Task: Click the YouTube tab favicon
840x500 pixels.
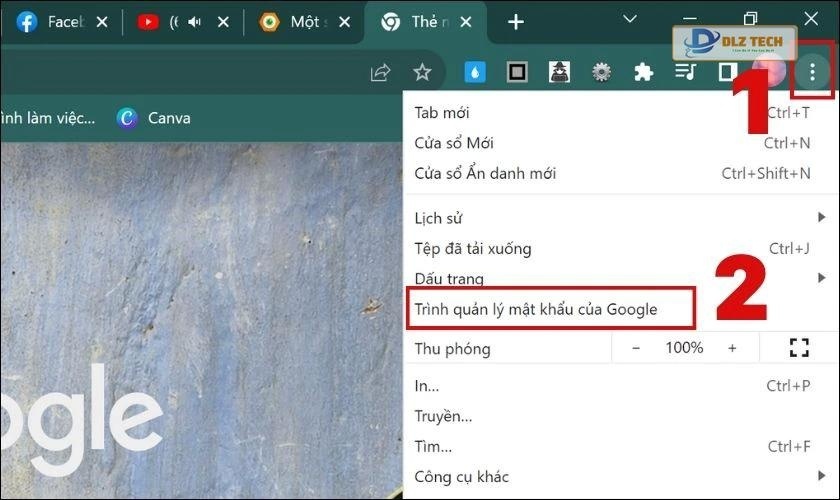Action: 148,22
